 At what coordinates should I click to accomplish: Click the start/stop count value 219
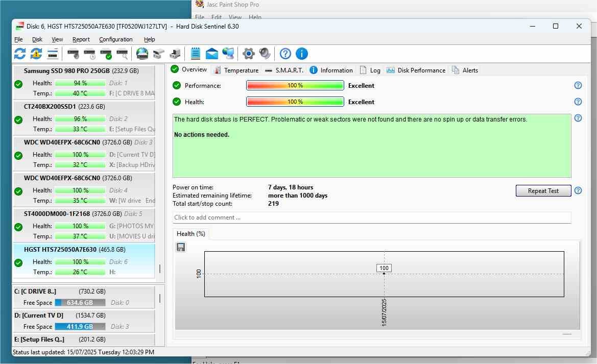[x=273, y=204]
